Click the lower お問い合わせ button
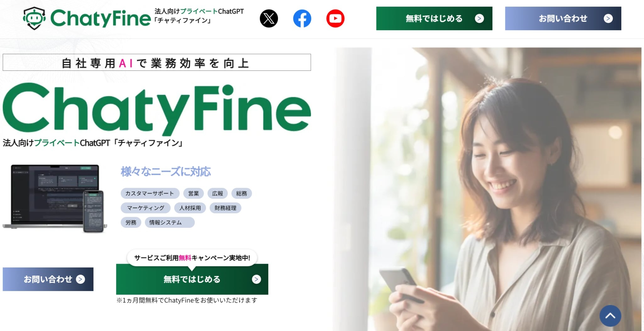 pos(48,279)
